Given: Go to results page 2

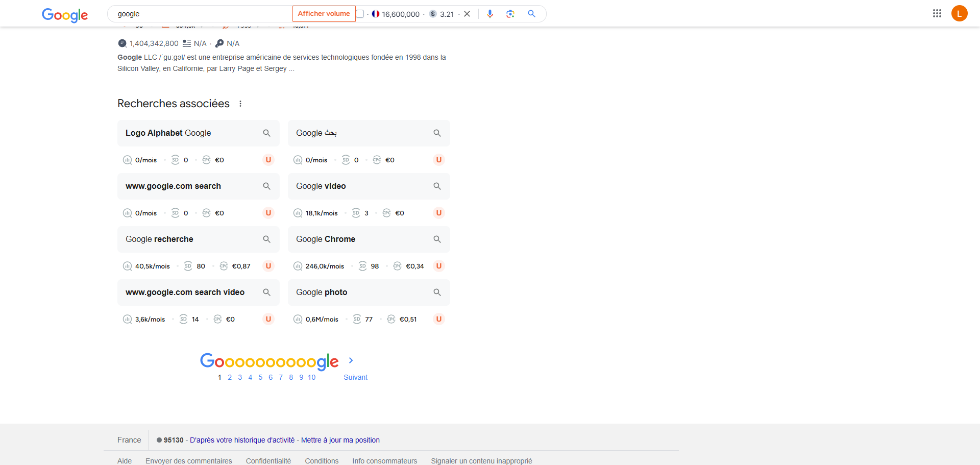Looking at the screenshot, I should point(230,377).
